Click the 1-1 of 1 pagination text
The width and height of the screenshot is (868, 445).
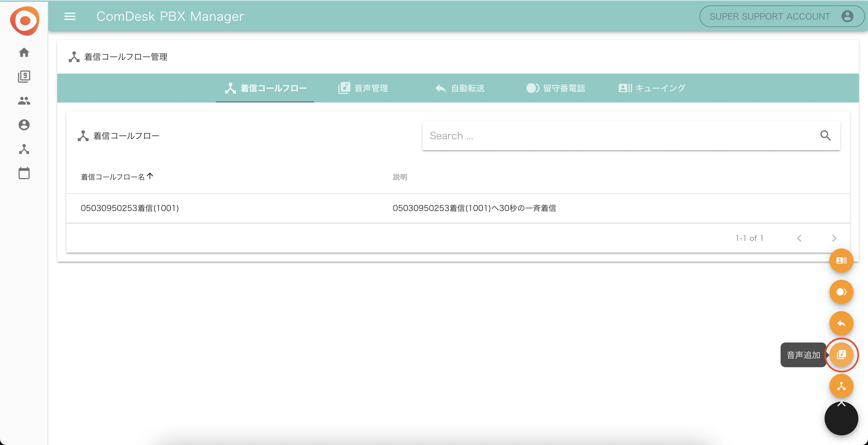[749, 238]
